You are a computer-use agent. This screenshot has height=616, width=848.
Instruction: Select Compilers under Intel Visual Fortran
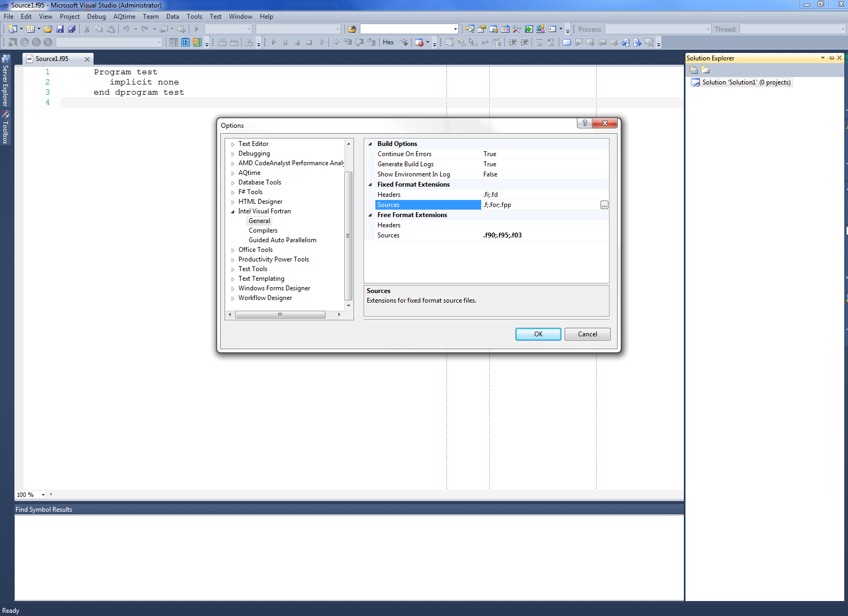pyautogui.click(x=263, y=230)
